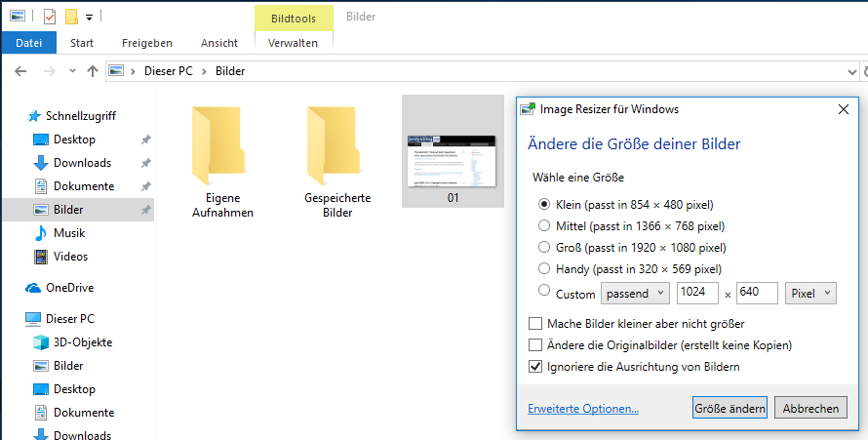Screen dimensions: 868x440
Task: Uncheck Ignoriere die Ausrichtung von Bildern
Action: tap(534, 367)
